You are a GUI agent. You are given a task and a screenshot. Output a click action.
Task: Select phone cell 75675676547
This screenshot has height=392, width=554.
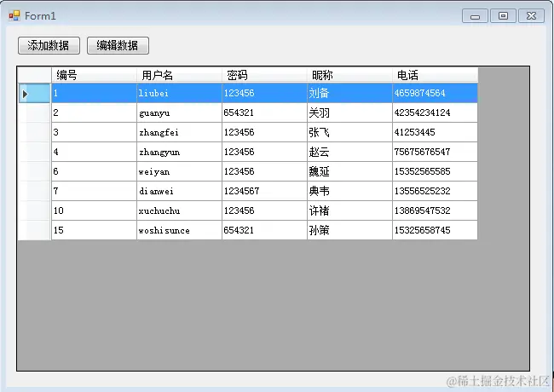tap(435, 153)
